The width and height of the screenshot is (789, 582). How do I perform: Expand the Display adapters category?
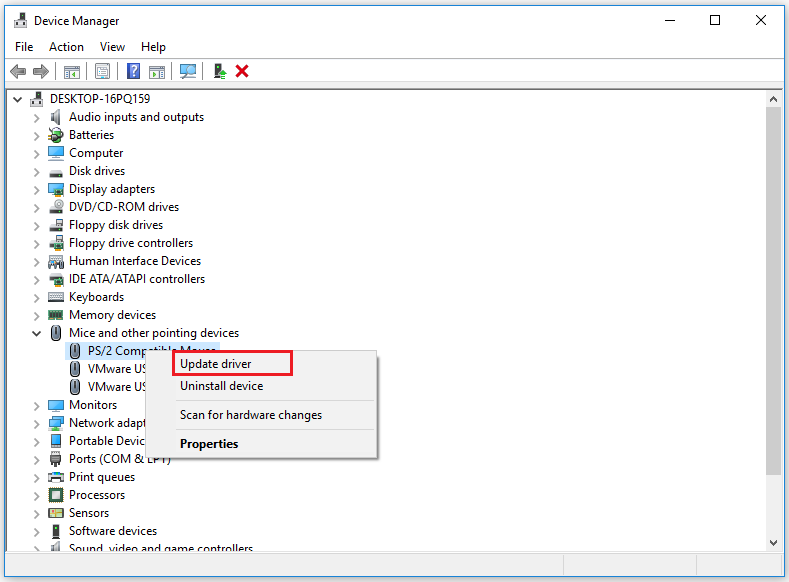36,190
